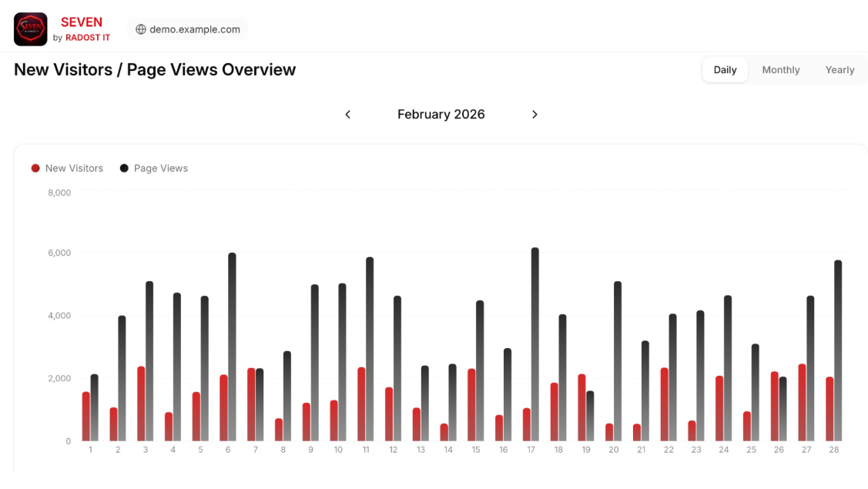Advance to next month using right chevron

(535, 115)
